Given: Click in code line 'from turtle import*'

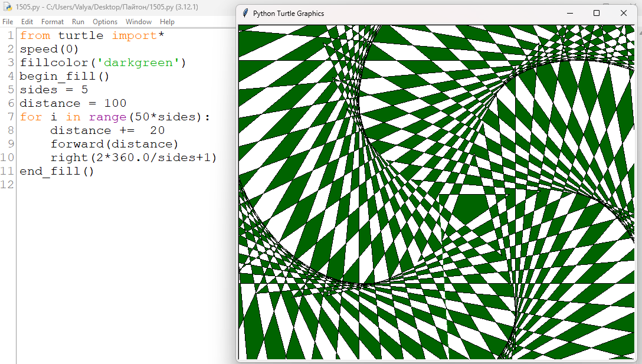Looking at the screenshot, I should [92, 35].
